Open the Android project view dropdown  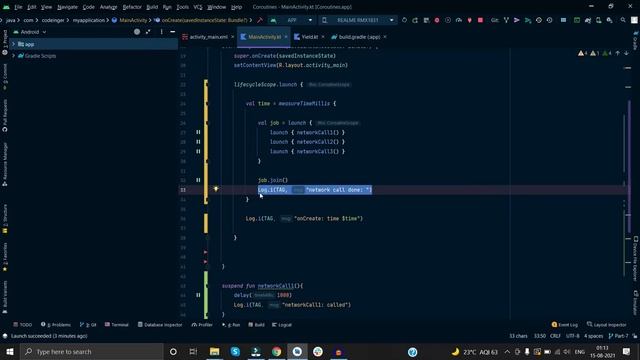(30, 32)
